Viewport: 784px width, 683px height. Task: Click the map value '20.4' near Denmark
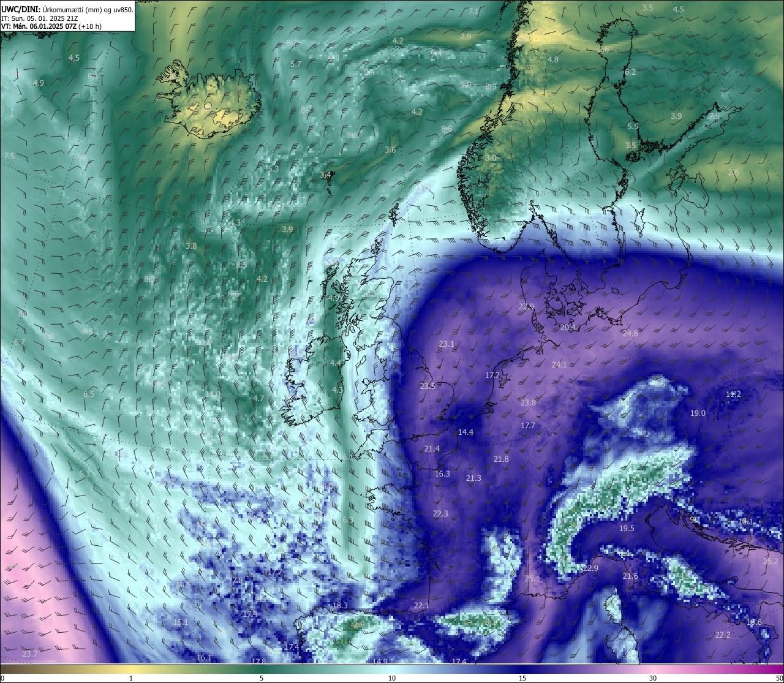(x=568, y=328)
